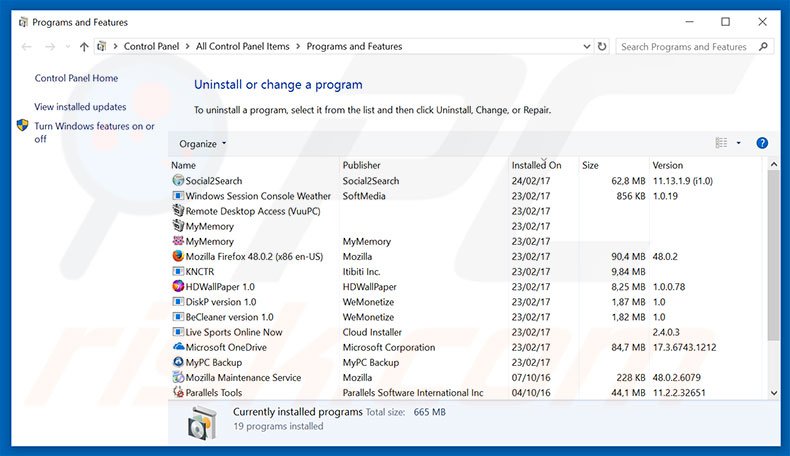Click the back navigation arrow
Viewport: 790px width, 456px height.
coord(26,47)
